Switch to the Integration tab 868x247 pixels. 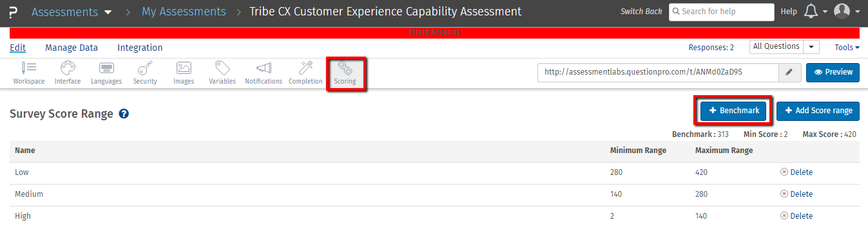coord(140,48)
